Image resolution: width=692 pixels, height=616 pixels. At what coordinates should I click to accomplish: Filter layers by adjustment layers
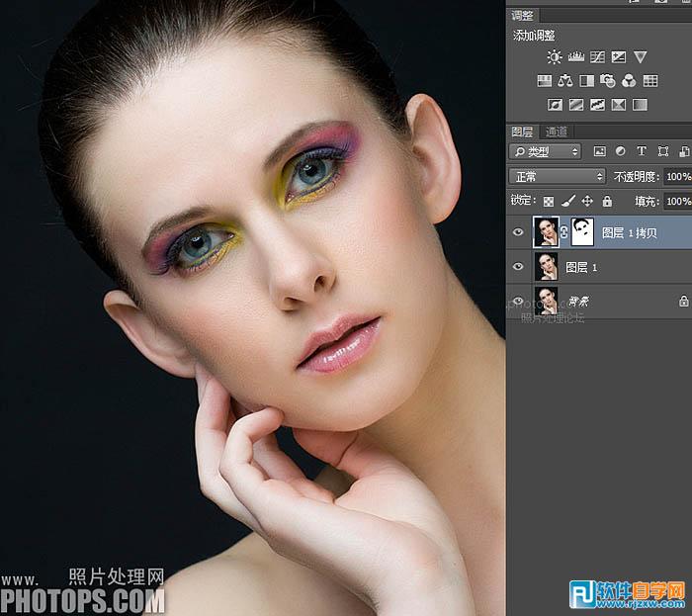coord(621,151)
